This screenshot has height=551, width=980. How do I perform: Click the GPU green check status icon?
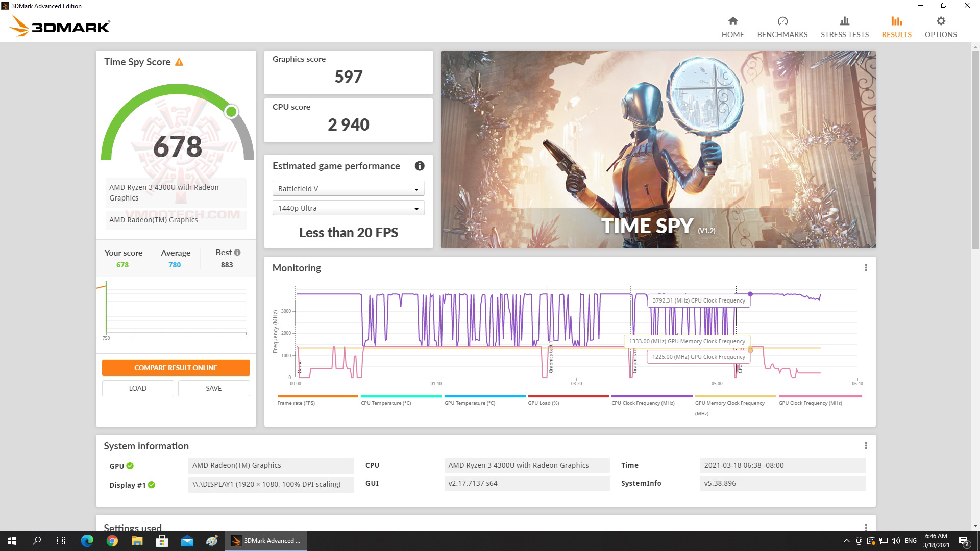[130, 466]
